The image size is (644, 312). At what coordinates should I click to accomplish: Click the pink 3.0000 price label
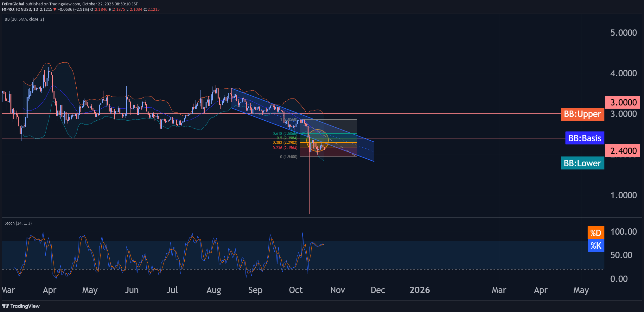point(622,102)
